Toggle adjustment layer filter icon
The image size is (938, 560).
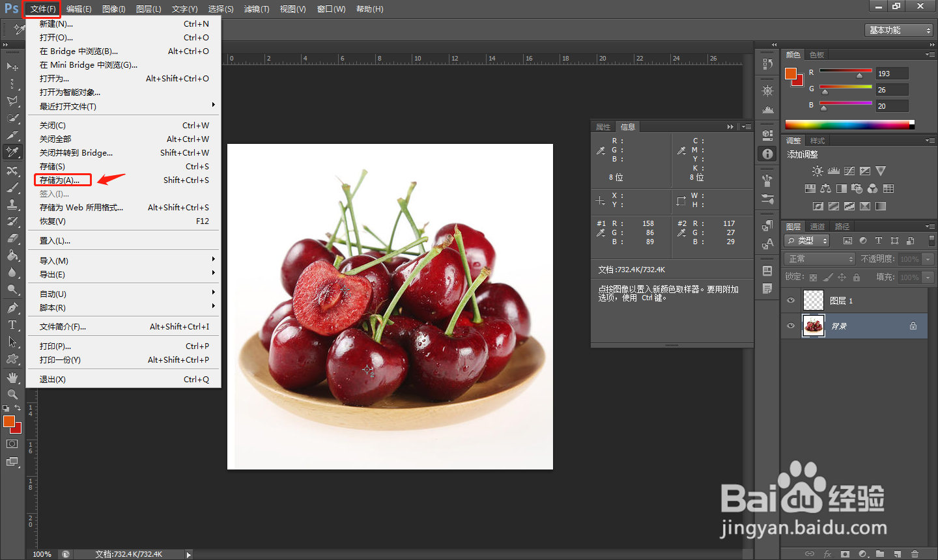[x=863, y=240]
